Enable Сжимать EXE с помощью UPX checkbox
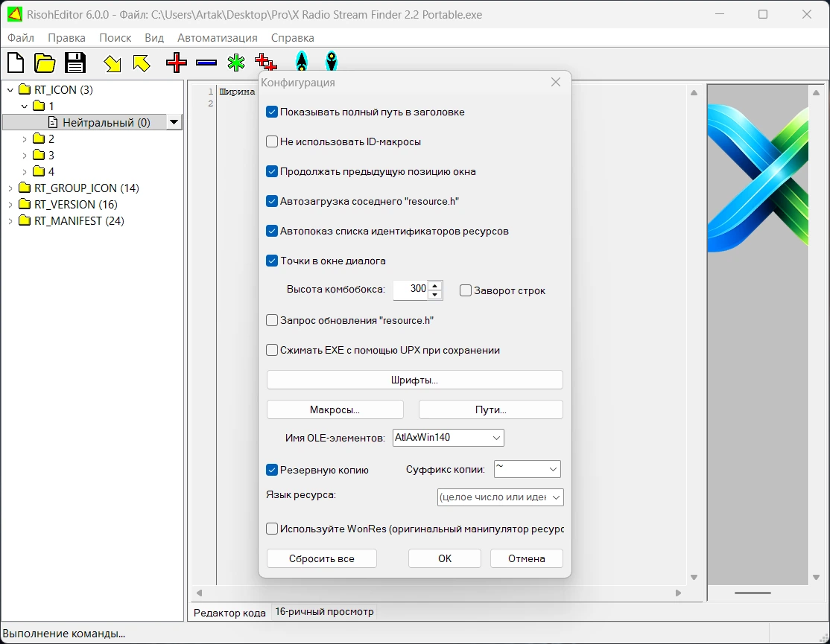830x644 pixels. [271, 349]
